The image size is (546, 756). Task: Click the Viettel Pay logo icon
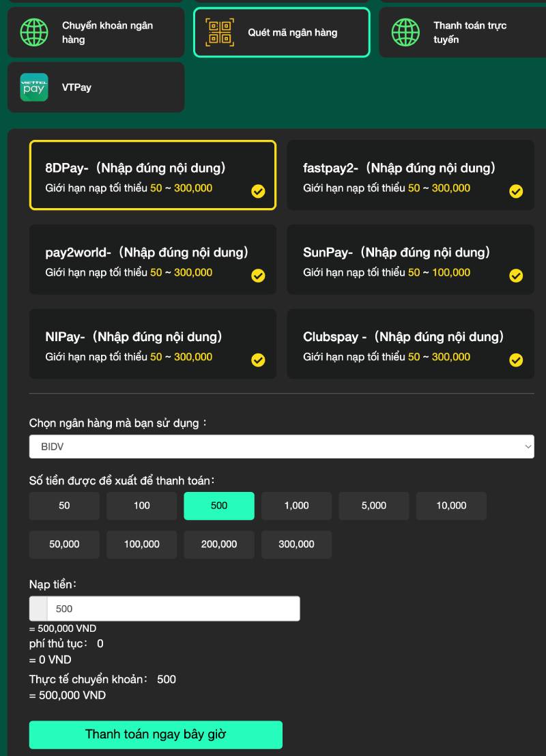click(x=33, y=87)
